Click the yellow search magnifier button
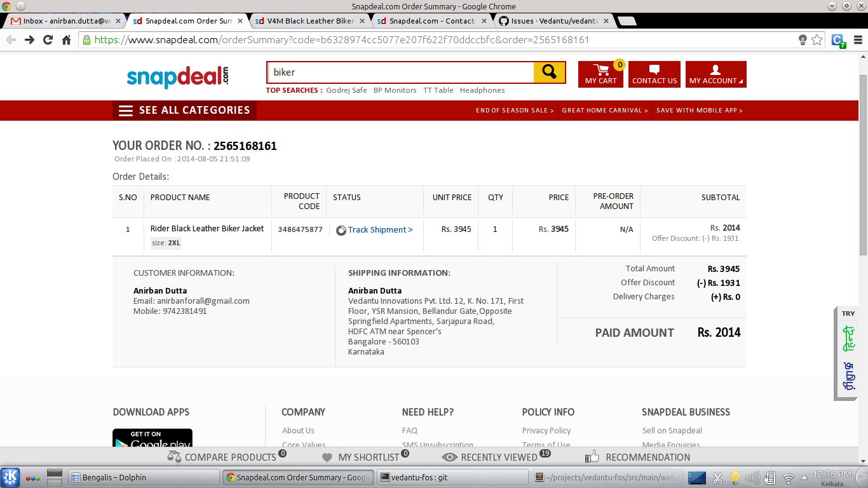Viewport: 868px width, 488px height. tap(549, 72)
